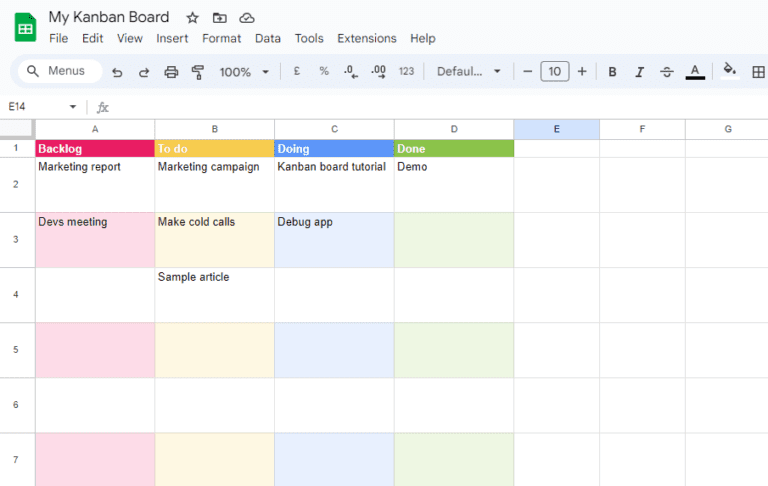Select row 4 header
The height and width of the screenshot is (486, 768).
[x=16, y=294]
